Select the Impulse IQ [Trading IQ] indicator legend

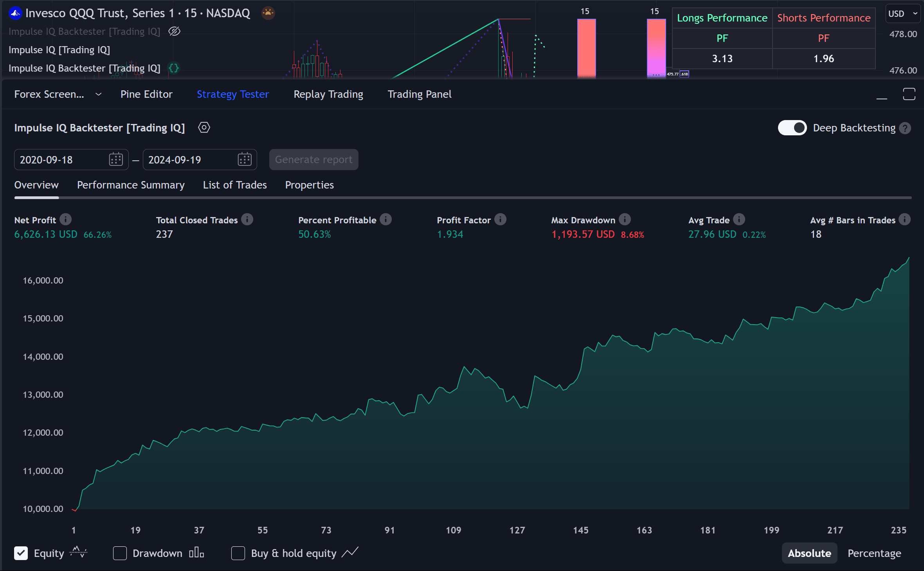point(59,50)
